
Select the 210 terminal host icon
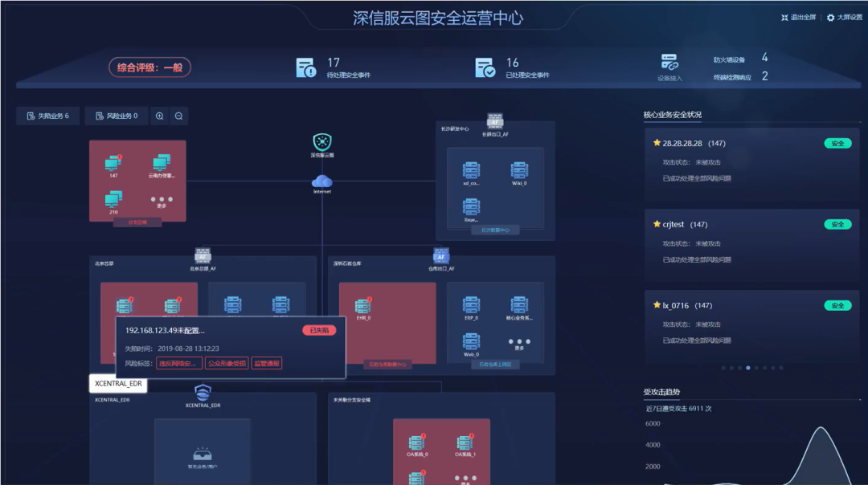[113, 199]
